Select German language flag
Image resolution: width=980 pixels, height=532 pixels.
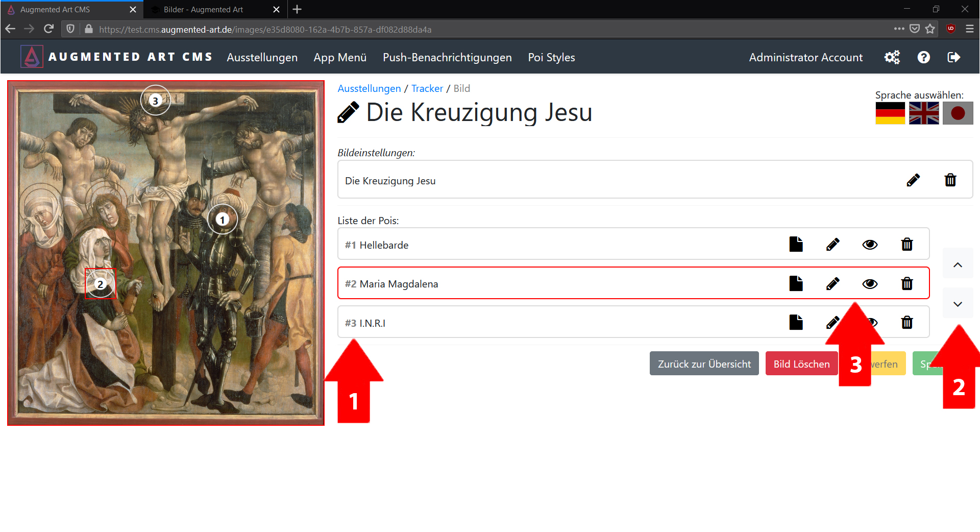tap(890, 113)
